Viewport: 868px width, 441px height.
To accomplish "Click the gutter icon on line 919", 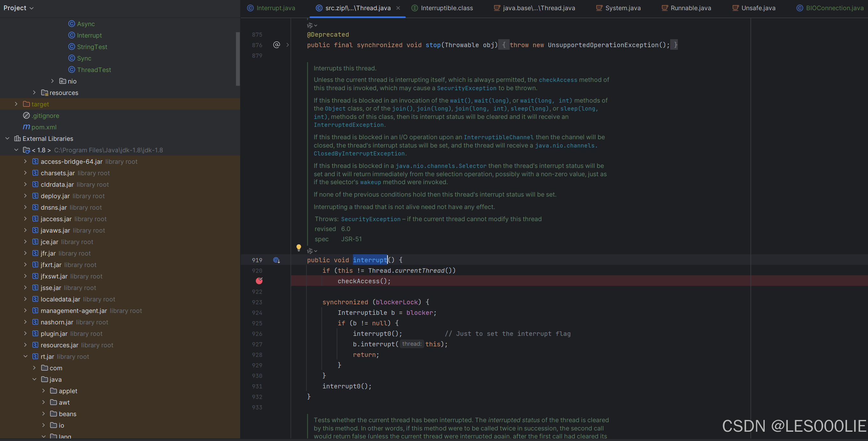I will 276,260.
